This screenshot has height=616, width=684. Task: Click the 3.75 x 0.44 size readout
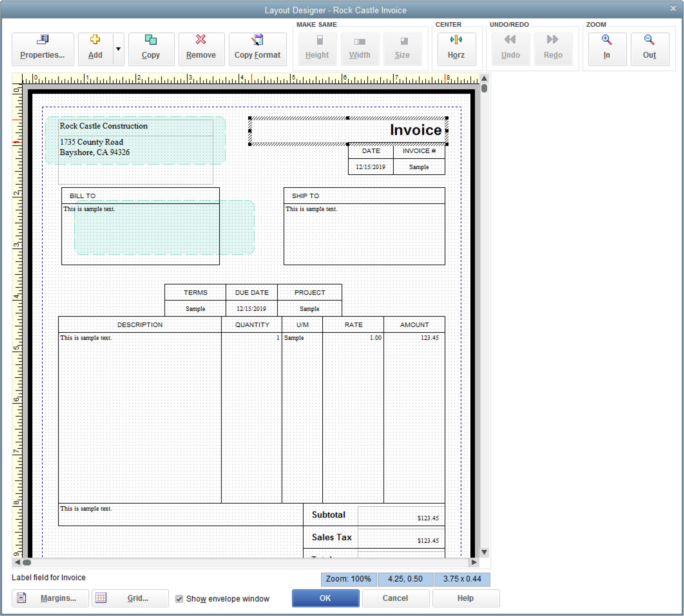point(462,579)
